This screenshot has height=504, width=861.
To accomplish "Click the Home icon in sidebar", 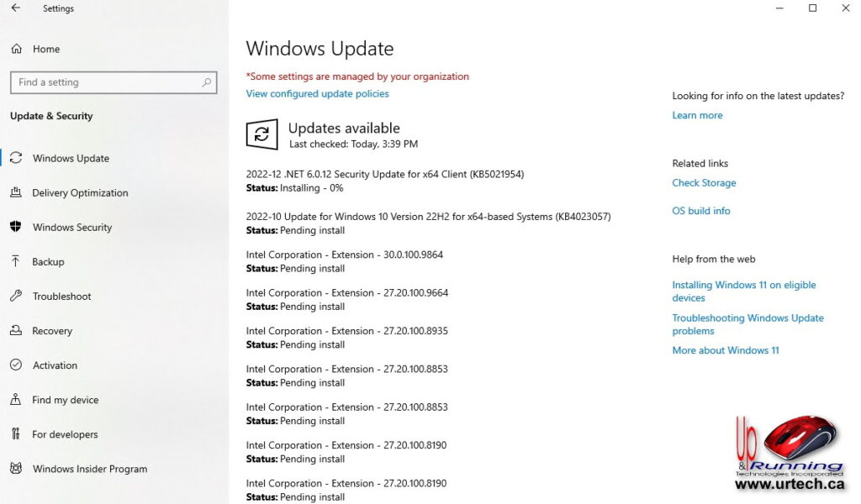I will click(x=16, y=49).
